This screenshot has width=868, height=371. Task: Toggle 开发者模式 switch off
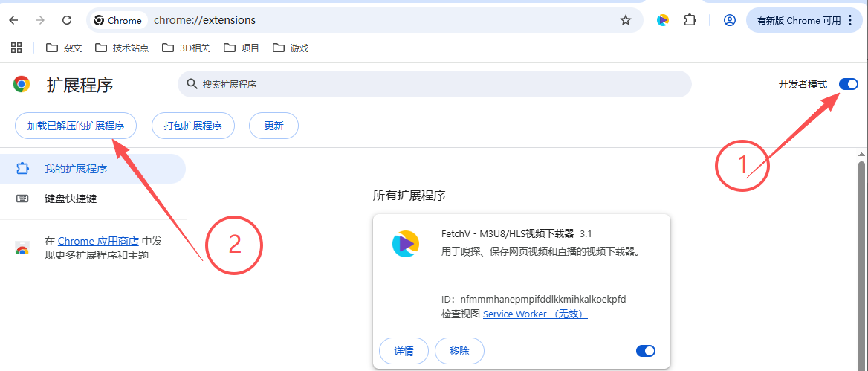click(x=848, y=84)
